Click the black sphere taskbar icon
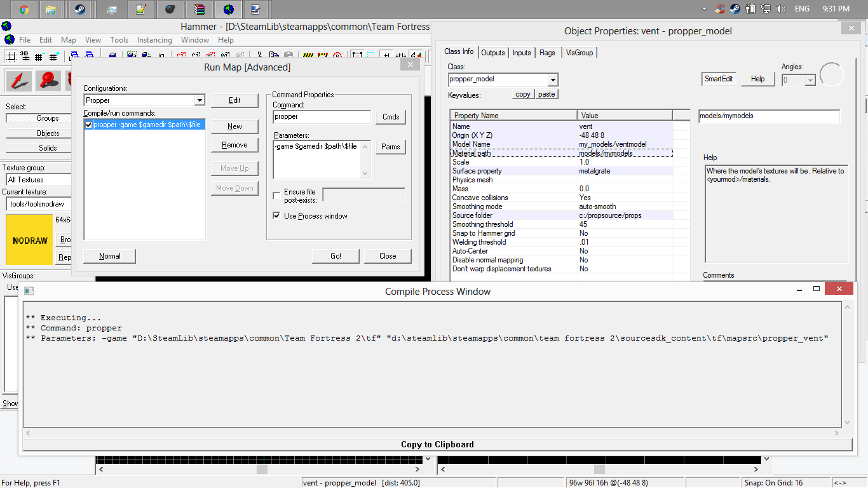The image size is (868, 488). coord(170,10)
